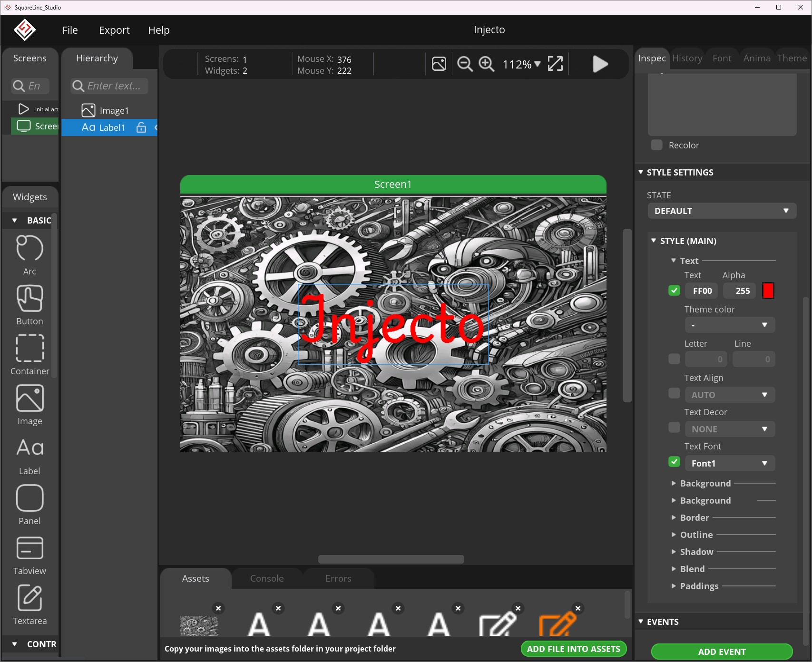
Task: Select the Image1 item in Hierarchy
Action: point(109,110)
